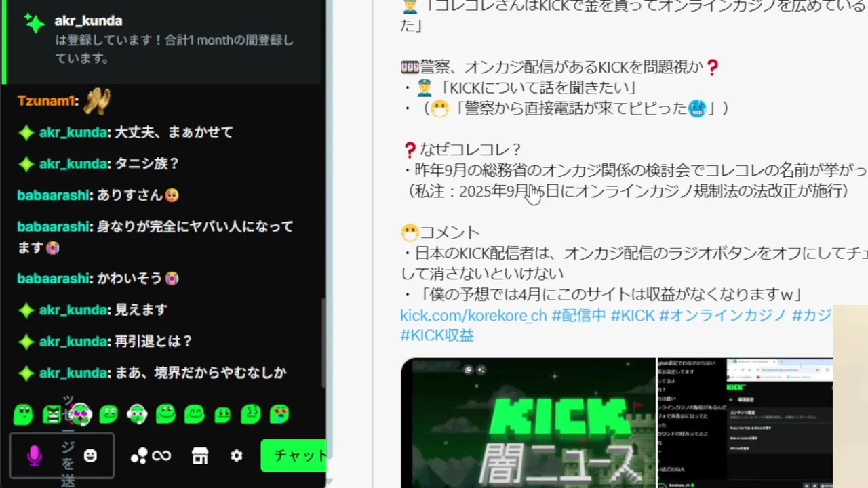Insert the smirking green blob emote
This screenshot has height=488, width=868.
click(251, 413)
